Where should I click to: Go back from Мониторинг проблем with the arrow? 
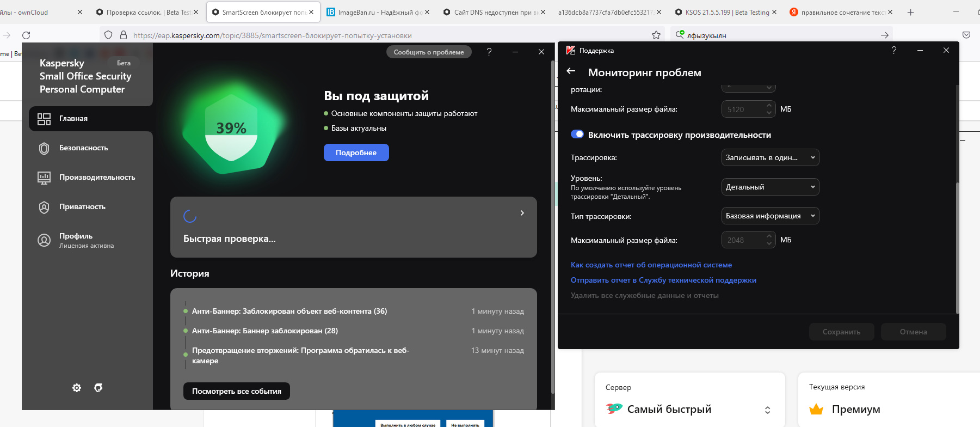(x=571, y=71)
